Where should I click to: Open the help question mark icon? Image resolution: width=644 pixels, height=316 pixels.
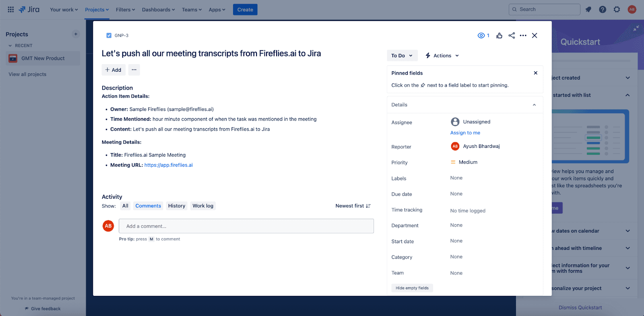(x=603, y=9)
